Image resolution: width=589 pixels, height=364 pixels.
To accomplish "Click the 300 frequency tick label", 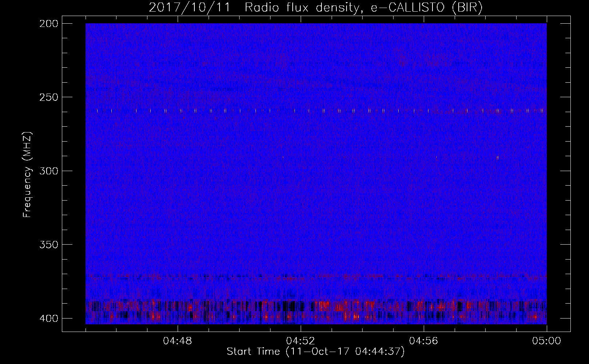I will click(x=48, y=171).
